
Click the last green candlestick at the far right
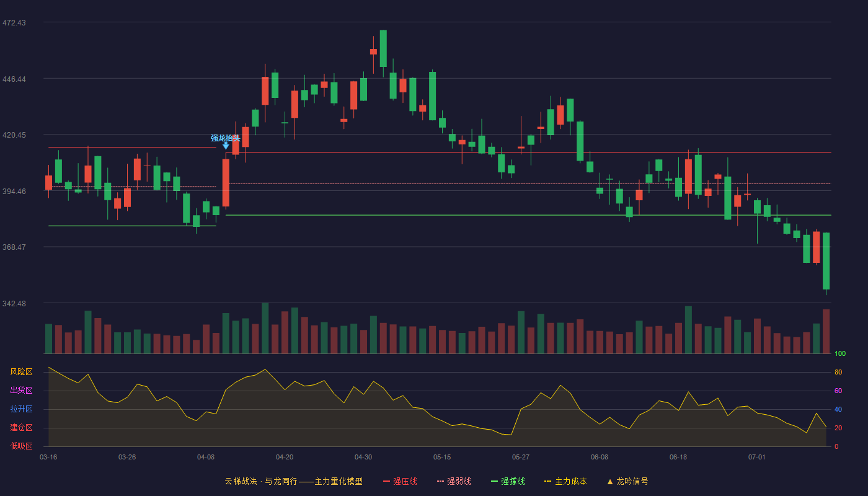tap(826, 261)
